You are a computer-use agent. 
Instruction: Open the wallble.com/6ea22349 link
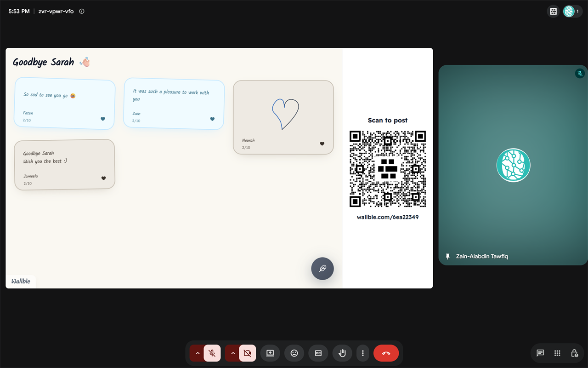(x=388, y=217)
